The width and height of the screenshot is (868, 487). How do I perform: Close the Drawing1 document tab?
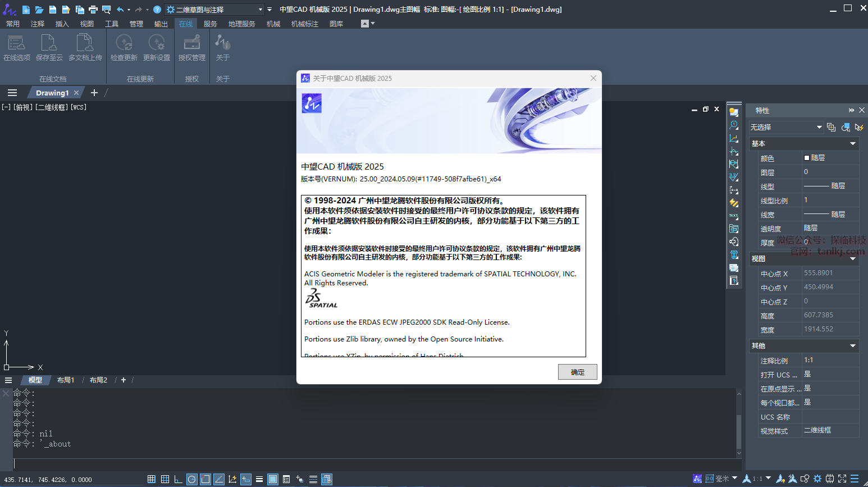click(x=76, y=93)
